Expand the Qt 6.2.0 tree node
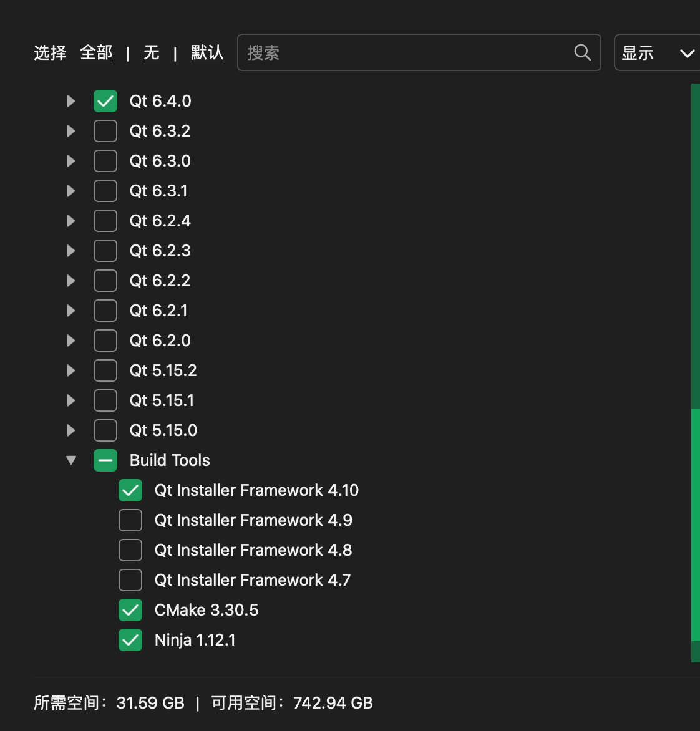The height and width of the screenshot is (731, 700). click(x=71, y=341)
